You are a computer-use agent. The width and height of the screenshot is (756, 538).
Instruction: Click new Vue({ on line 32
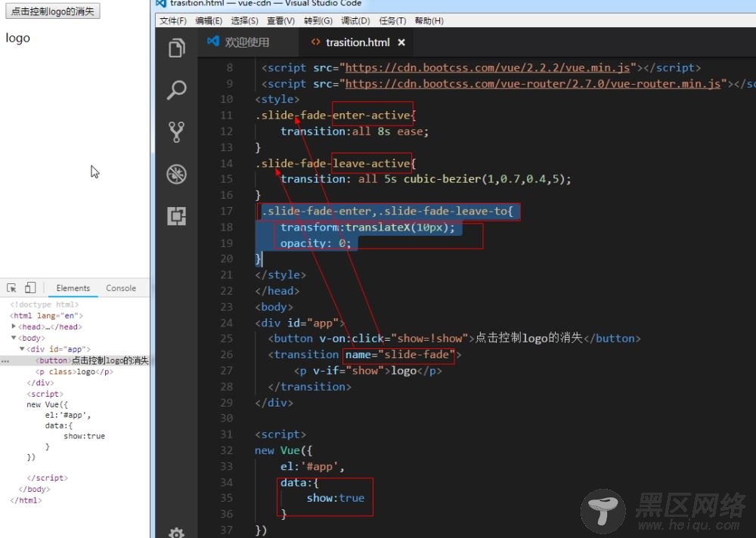click(283, 450)
